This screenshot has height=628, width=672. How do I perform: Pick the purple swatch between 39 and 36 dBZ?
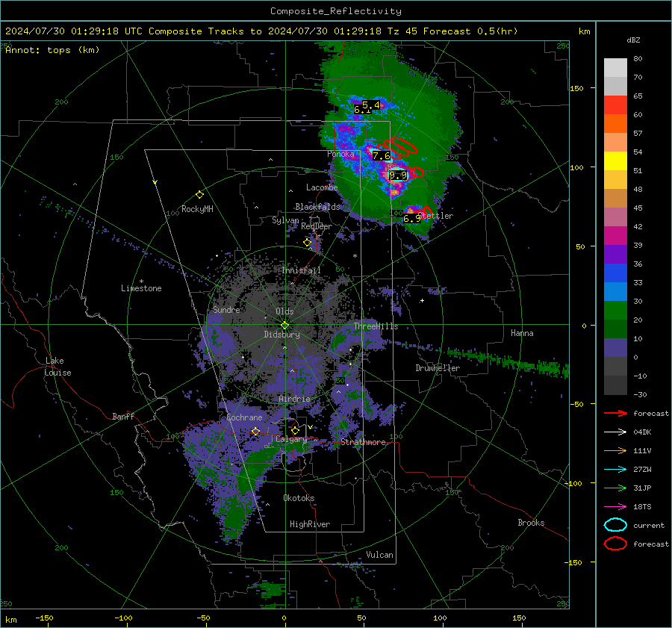pos(615,255)
